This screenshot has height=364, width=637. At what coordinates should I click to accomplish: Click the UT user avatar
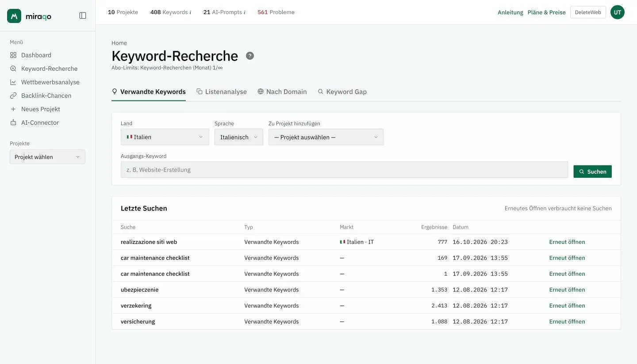618,12
